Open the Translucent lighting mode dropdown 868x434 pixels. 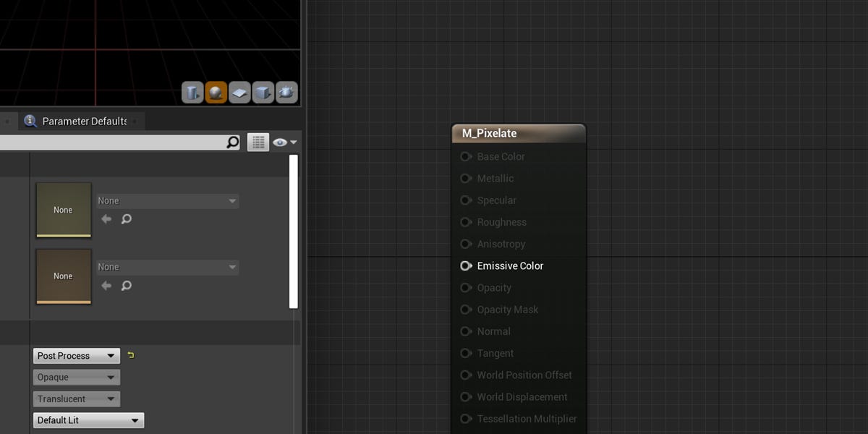(x=76, y=399)
